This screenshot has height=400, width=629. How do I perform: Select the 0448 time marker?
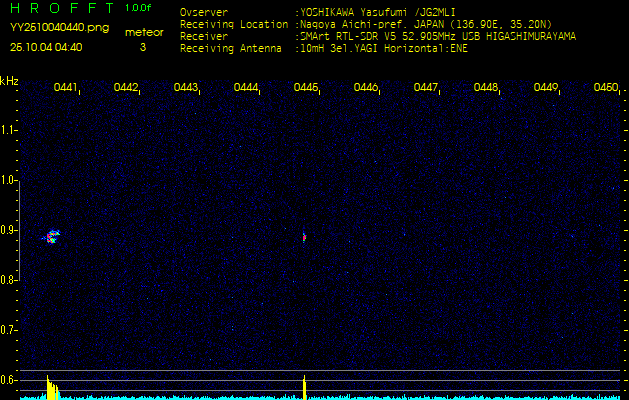point(486,88)
